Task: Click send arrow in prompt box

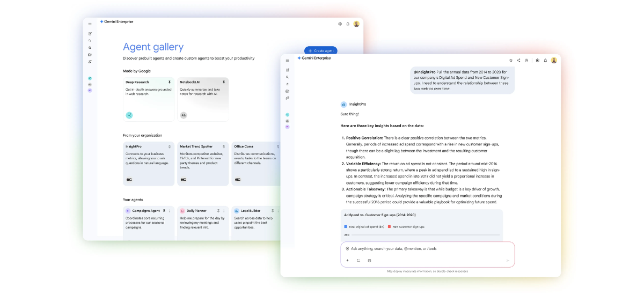Action: (508, 261)
